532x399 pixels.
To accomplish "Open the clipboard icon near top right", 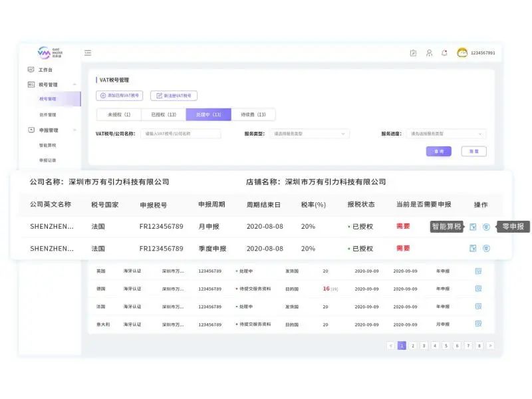I will (x=414, y=52).
